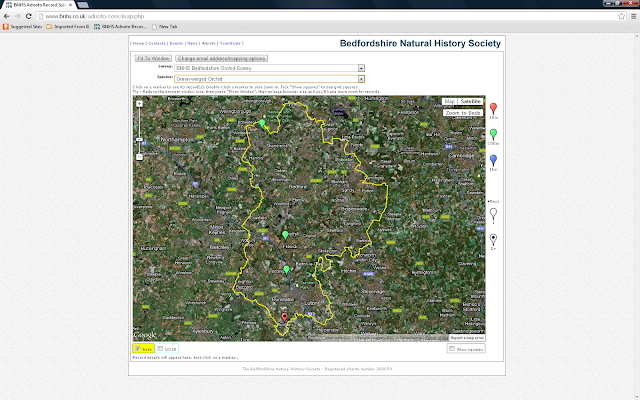The height and width of the screenshot is (400, 640).
Task: Open the Chrome menu icon
Action: [x=633, y=16]
